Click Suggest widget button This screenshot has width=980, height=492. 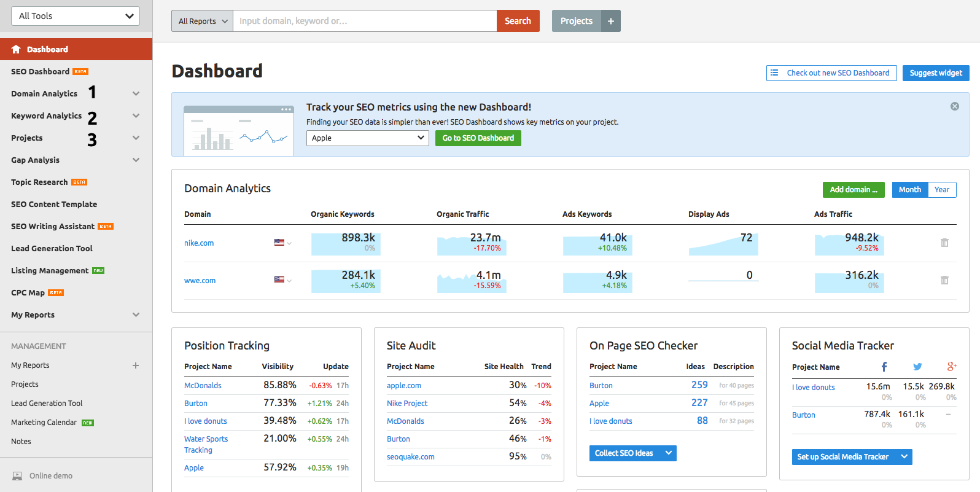tap(936, 73)
